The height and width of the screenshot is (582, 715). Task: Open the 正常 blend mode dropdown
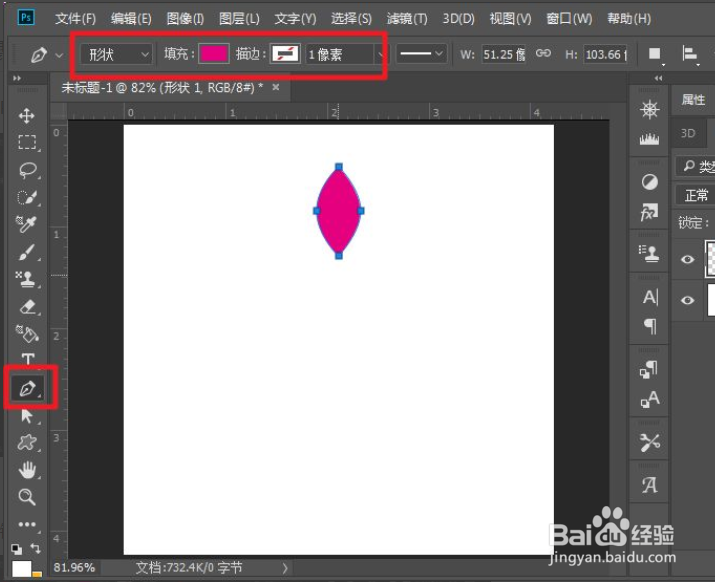click(x=695, y=195)
